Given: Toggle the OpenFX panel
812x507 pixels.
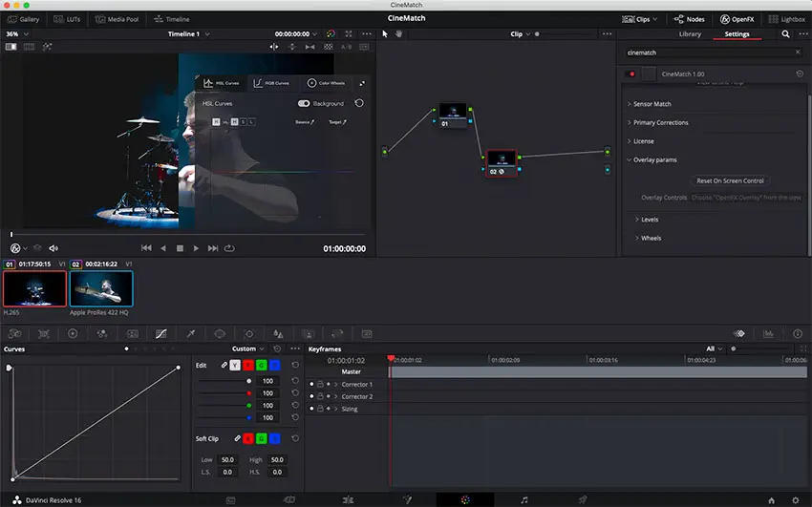Looking at the screenshot, I should click(x=737, y=19).
